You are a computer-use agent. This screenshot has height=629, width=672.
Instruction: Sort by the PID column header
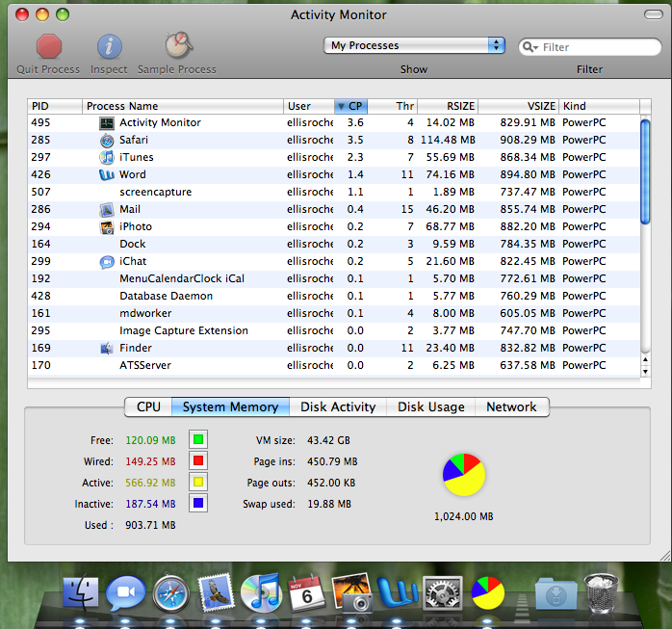click(55, 106)
